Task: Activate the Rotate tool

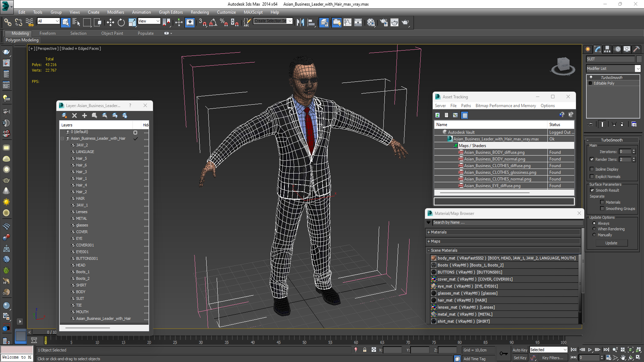Action: point(121,22)
